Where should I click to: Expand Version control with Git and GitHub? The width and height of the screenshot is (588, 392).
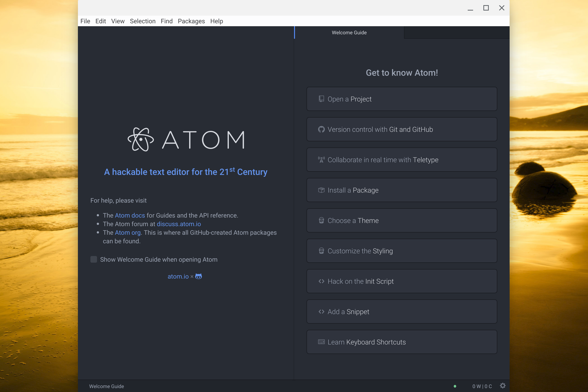click(402, 129)
